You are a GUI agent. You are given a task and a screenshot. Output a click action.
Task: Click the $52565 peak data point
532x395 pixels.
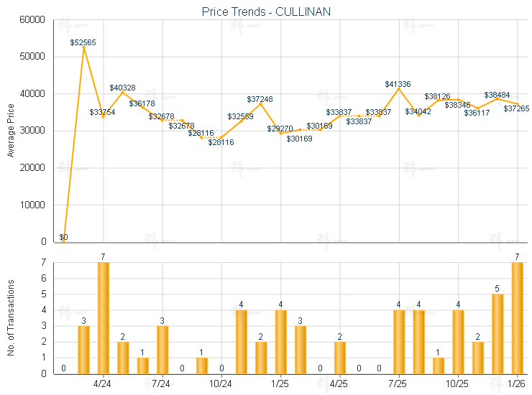click(x=83, y=47)
